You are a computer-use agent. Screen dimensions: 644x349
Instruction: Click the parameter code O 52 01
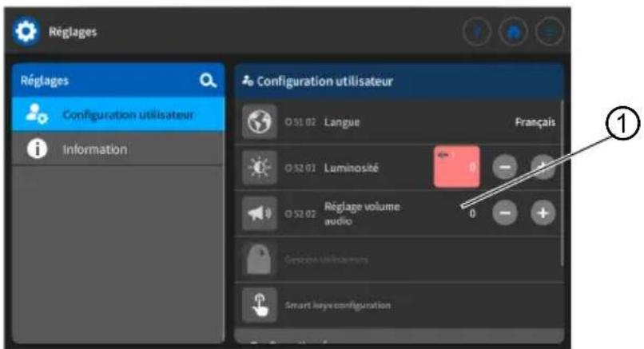(x=300, y=168)
